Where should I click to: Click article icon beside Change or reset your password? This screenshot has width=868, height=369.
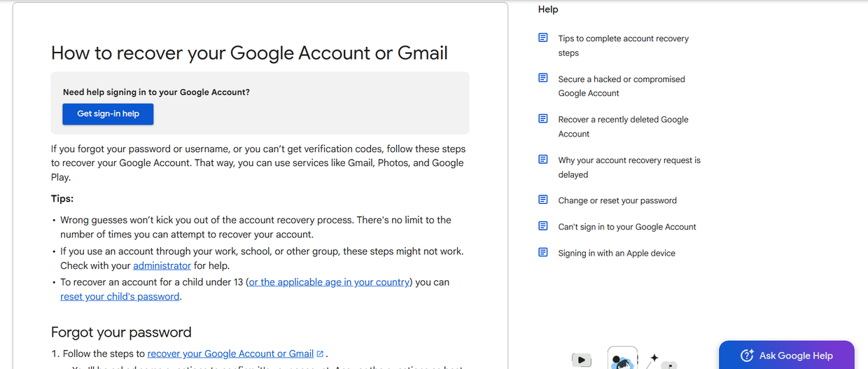pos(543,200)
